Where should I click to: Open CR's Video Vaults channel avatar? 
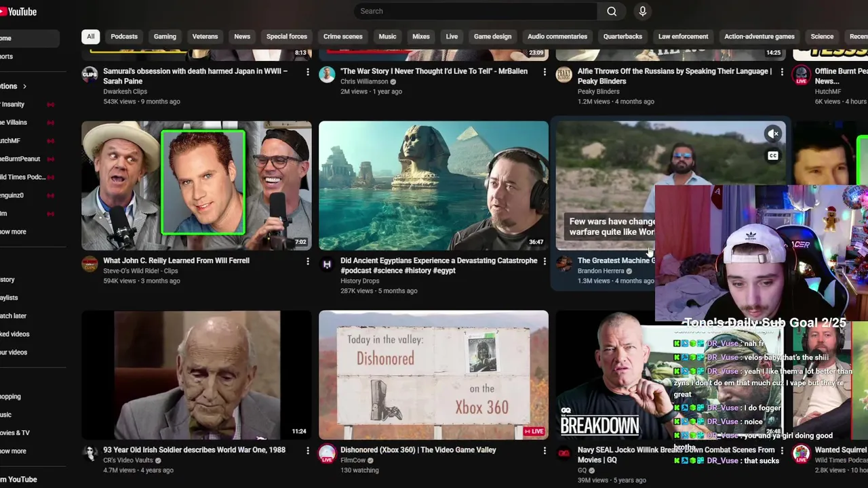(90, 453)
